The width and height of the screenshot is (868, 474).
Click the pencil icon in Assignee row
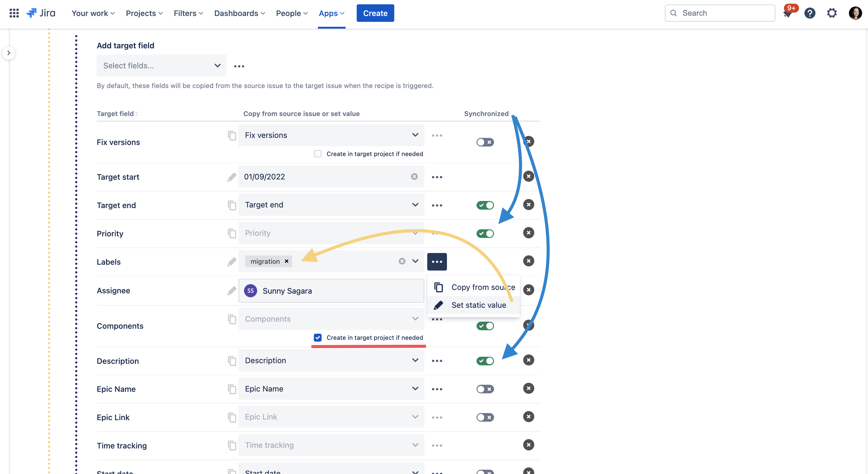tap(232, 291)
